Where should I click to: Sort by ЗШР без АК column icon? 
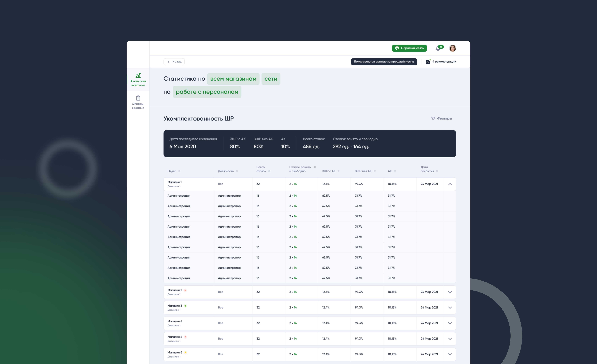click(375, 171)
